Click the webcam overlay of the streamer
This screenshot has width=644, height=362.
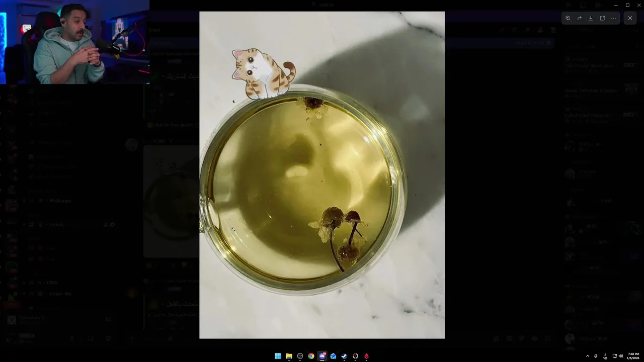(x=74, y=42)
